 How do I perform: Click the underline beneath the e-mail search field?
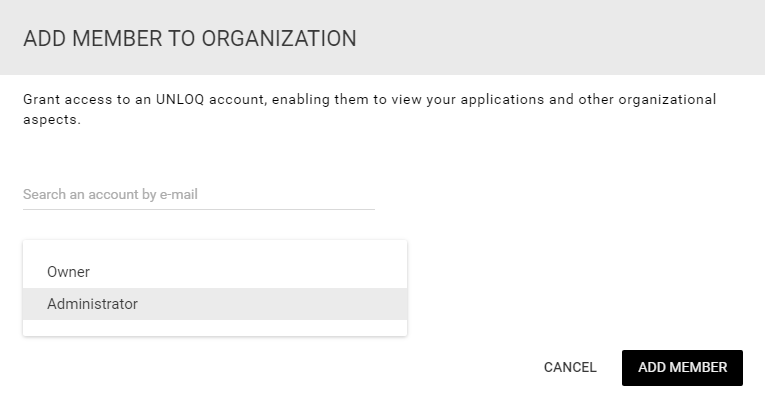point(199,209)
